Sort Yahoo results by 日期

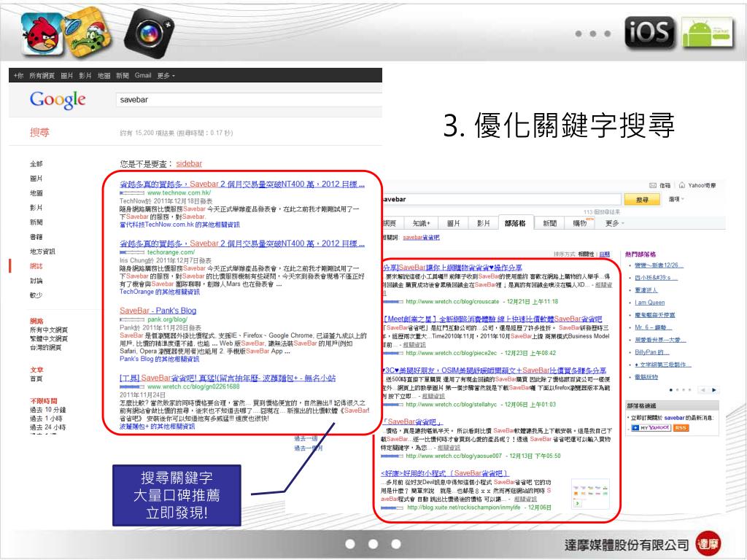click(605, 254)
